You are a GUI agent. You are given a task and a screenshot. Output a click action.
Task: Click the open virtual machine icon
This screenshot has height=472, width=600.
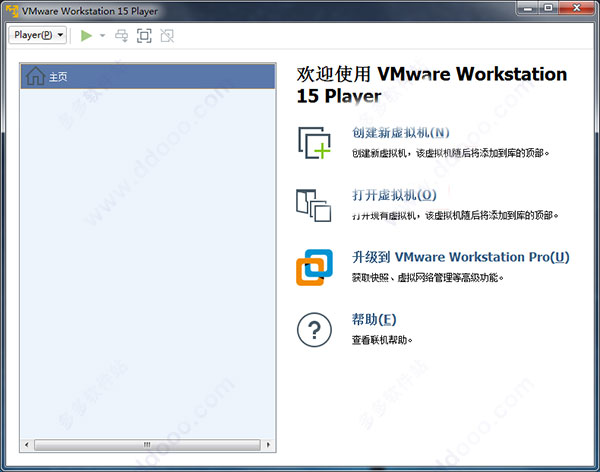[x=313, y=205]
